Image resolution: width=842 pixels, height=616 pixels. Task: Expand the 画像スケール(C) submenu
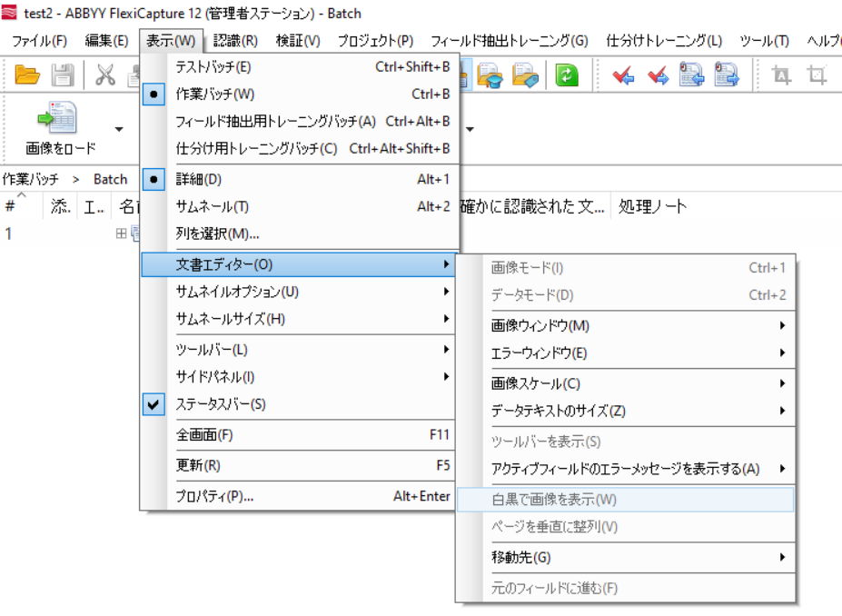click(626, 383)
